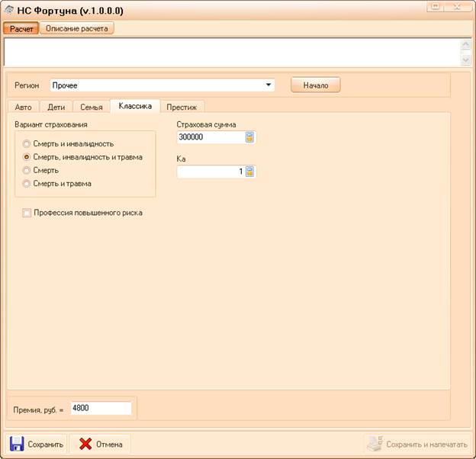The width and height of the screenshot is (476, 459).
Task: Select the Смерть radio button
Action: pyautogui.click(x=27, y=170)
